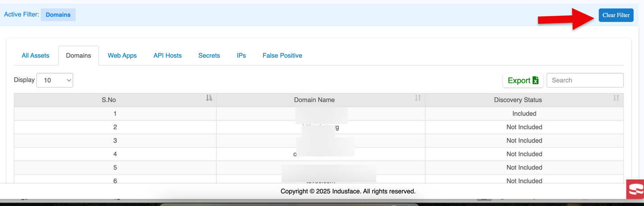This screenshot has height=206, width=644.
Task: Click Discovery Status column sort arrows
Action: [616, 98]
